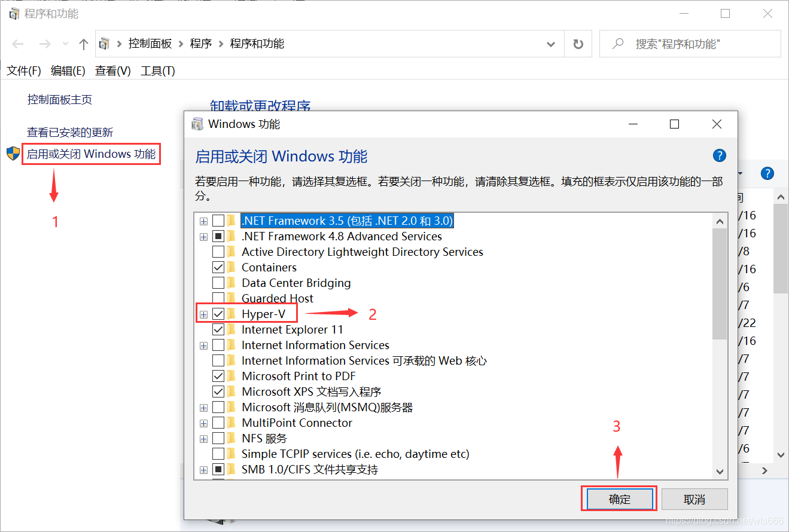
Task: Click the 启用或关闭 Windows 功能 link
Action: click(91, 154)
